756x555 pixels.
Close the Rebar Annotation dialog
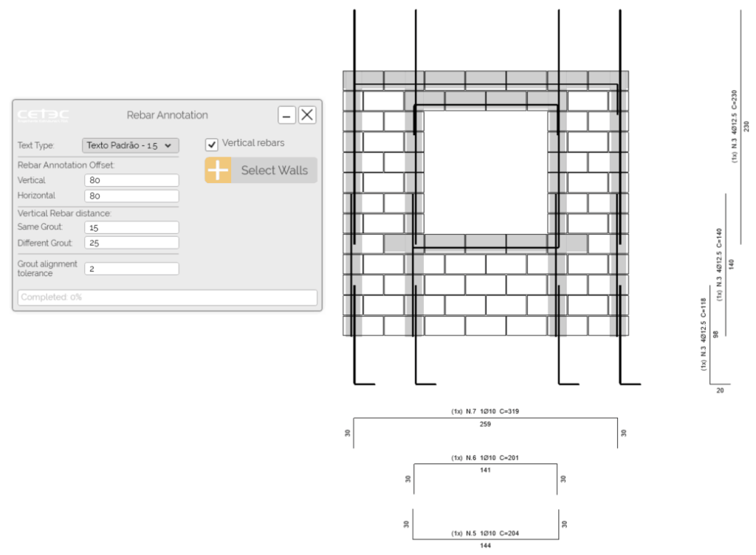[x=306, y=114]
